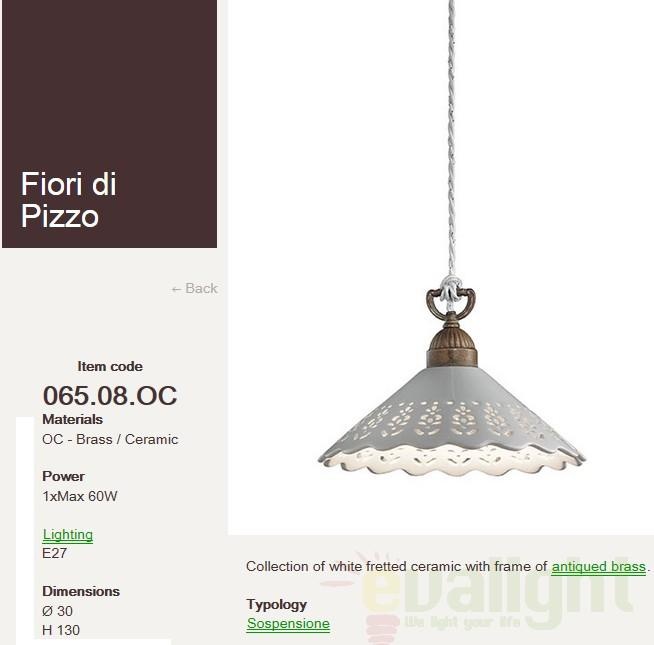Click the left arrow beside Back

[x=176, y=289]
